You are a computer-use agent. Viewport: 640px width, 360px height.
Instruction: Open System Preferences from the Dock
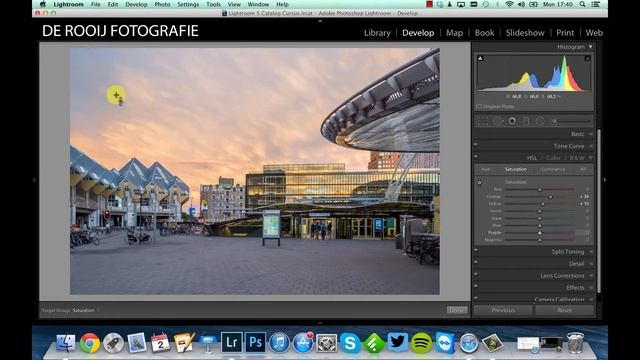tap(327, 343)
